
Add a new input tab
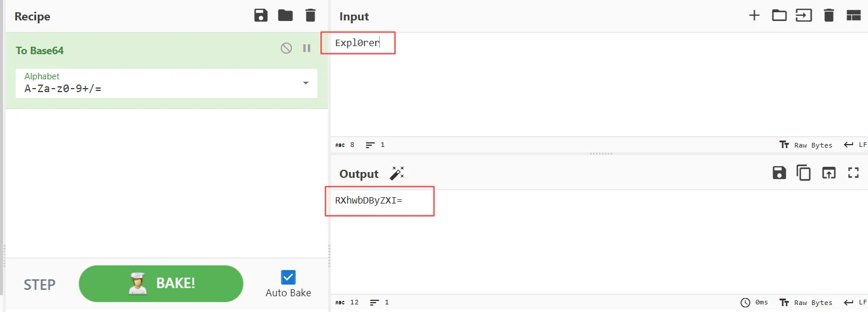pyautogui.click(x=754, y=16)
